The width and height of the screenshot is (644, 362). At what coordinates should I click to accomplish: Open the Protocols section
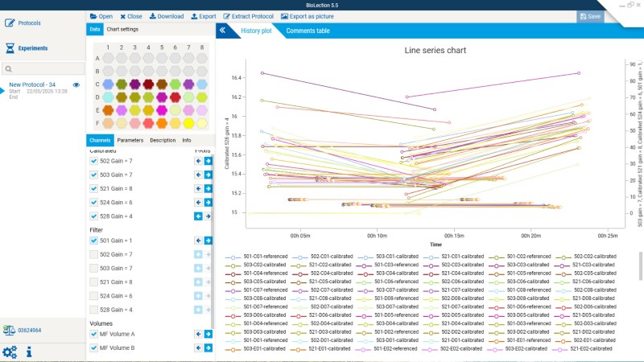click(23, 23)
